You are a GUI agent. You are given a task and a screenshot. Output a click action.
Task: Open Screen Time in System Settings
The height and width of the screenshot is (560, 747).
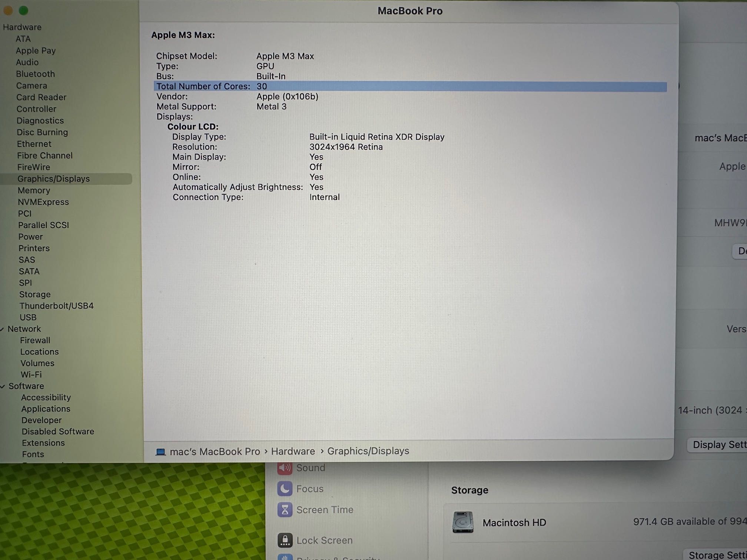pos(315,510)
